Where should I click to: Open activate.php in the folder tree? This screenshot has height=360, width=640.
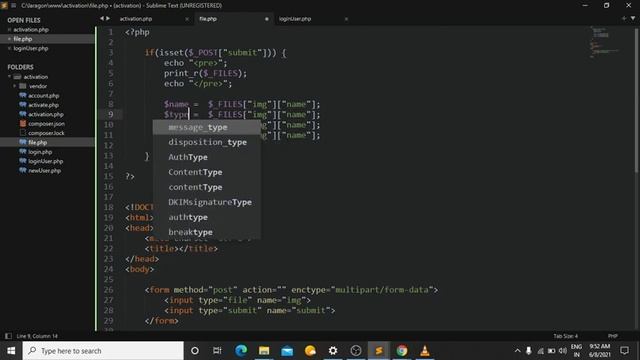pyautogui.click(x=43, y=105)
